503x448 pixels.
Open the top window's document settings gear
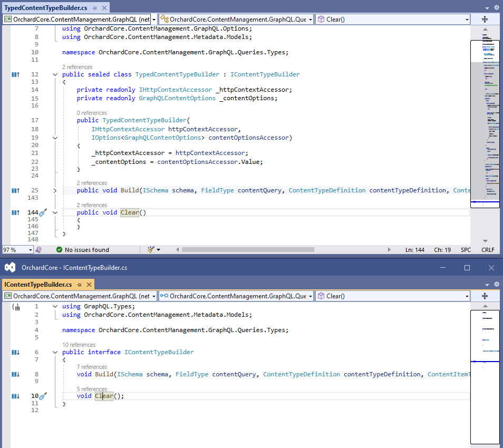click(x=497, y=7)
